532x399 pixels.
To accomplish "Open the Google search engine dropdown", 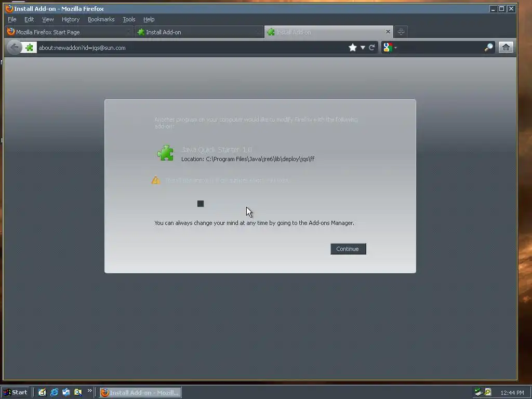I will pos(390,47).
